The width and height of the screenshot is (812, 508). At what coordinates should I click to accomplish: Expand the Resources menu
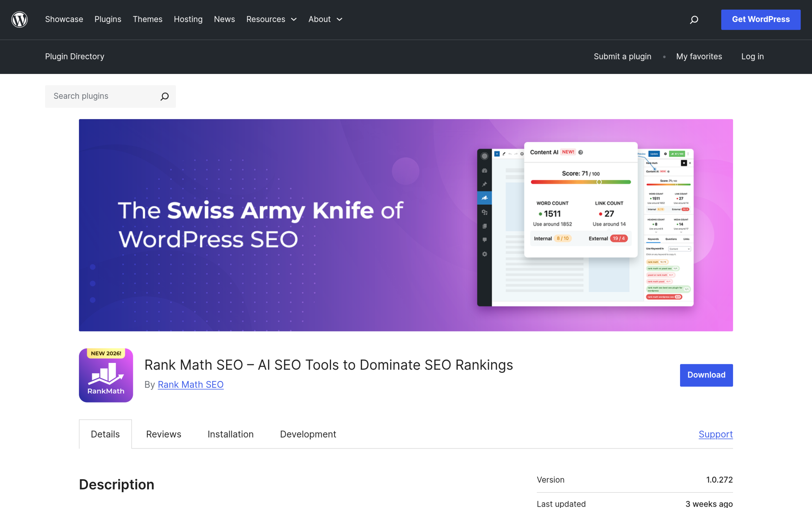(x=272, y=19)
